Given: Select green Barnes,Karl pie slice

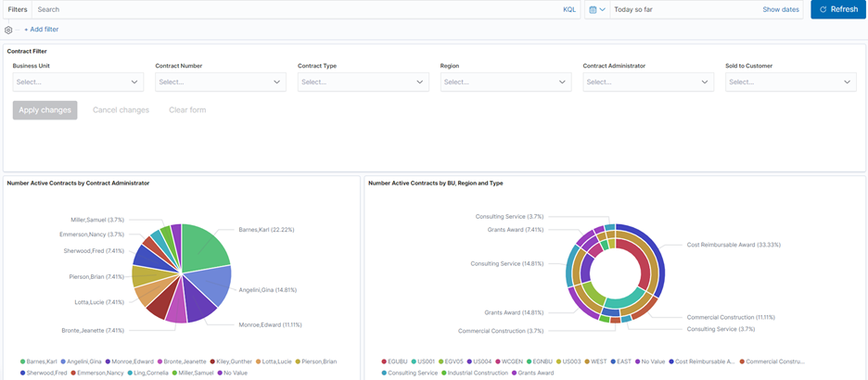Looking at the screenshot, I should [202, 247].
